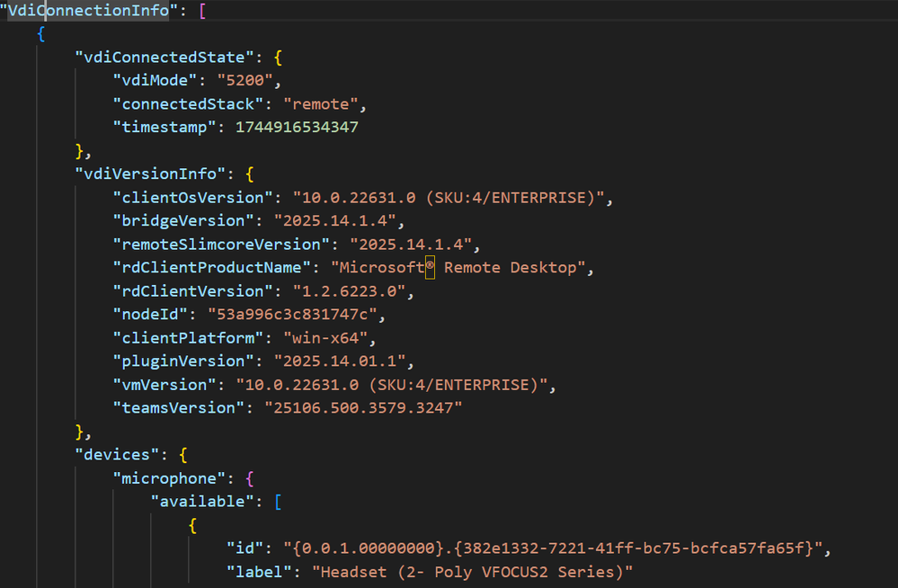The height and width of the screenshot is (588, 898).
Task: Click the bridgeVersion value "2025.14.1.4"
Action: (334, 221)
